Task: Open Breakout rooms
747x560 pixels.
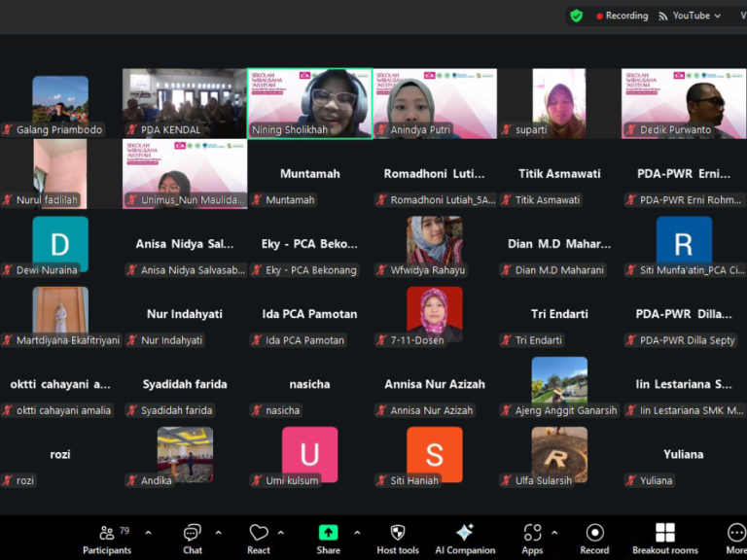Action: pyautogui.click(x=665, y=538)
